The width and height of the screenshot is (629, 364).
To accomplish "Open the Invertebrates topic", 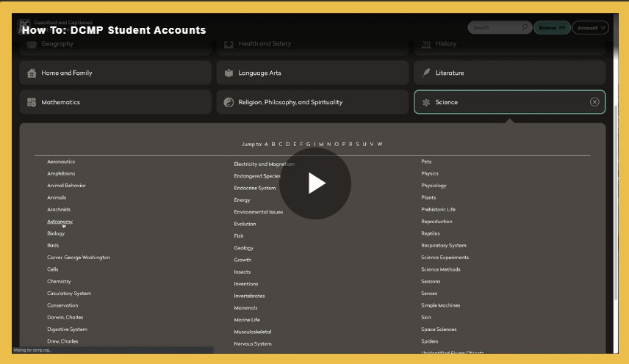I will (249, 296).
